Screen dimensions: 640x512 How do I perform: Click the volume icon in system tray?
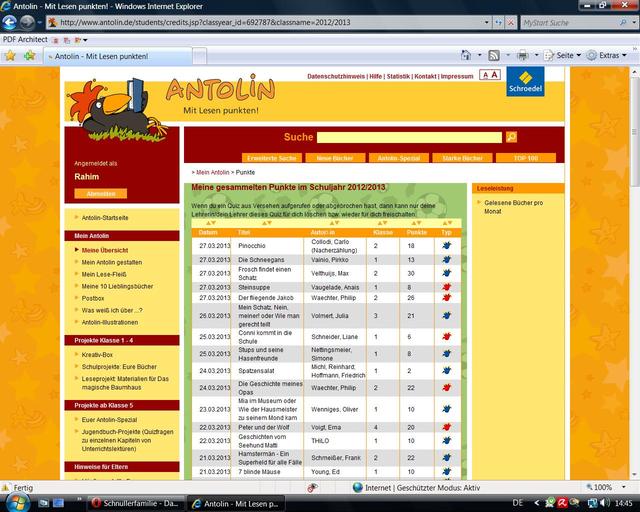pos(604,503)
